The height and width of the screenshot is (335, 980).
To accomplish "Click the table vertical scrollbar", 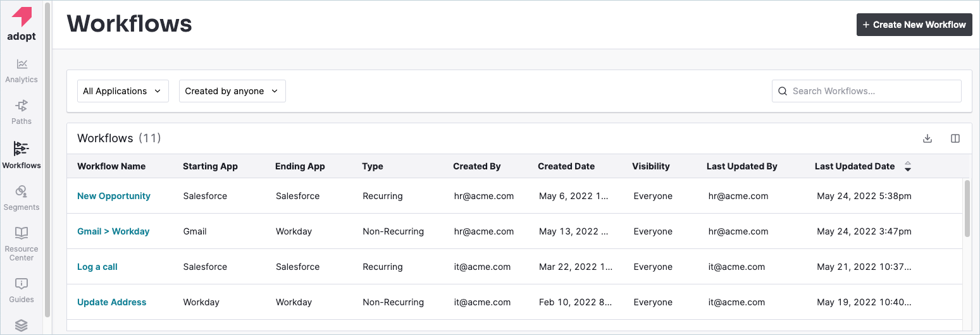I will point(967,209).
